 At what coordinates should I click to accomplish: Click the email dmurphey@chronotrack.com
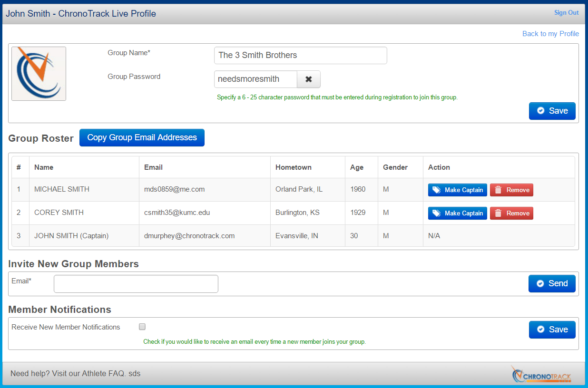pos(189,236)
